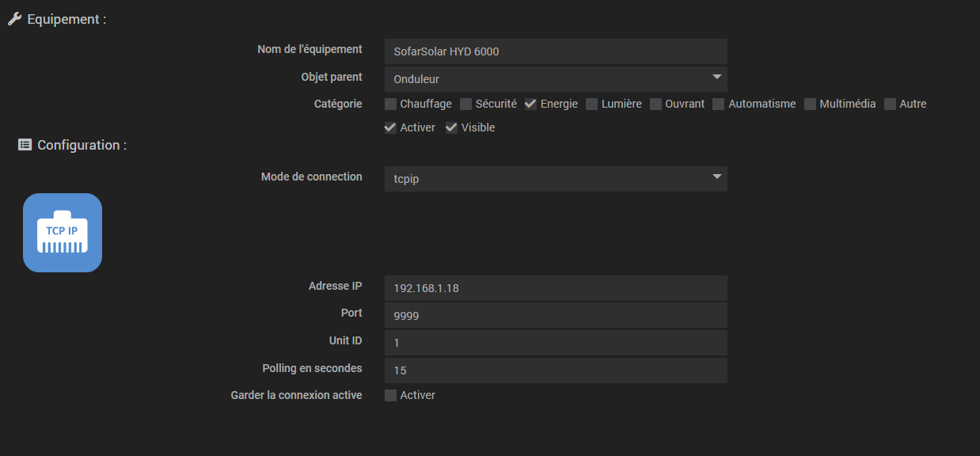The height and width of the screenshot is (456, 980).
Task: Expand the Mode de connection dropdown
Action: (x=555, y=178)
